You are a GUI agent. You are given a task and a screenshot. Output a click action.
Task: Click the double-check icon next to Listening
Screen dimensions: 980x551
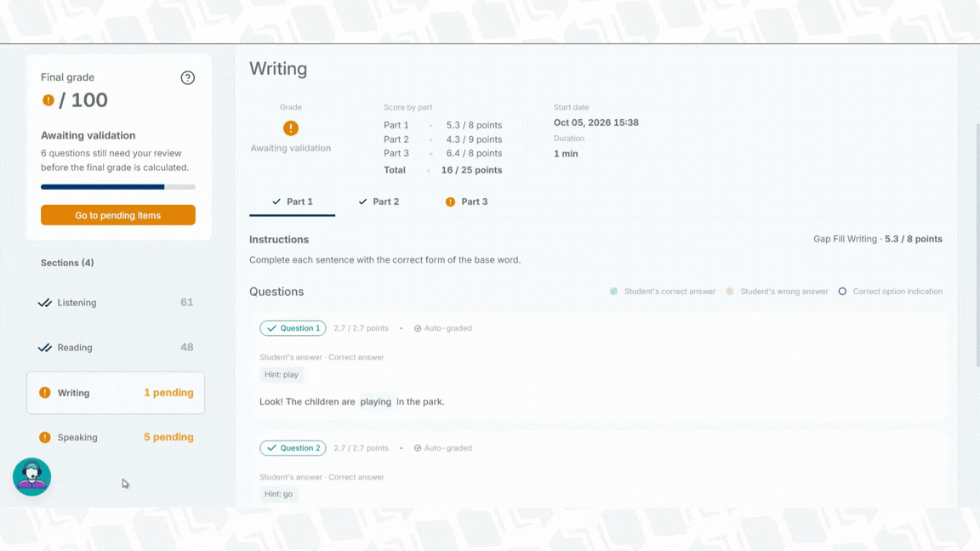44,303
